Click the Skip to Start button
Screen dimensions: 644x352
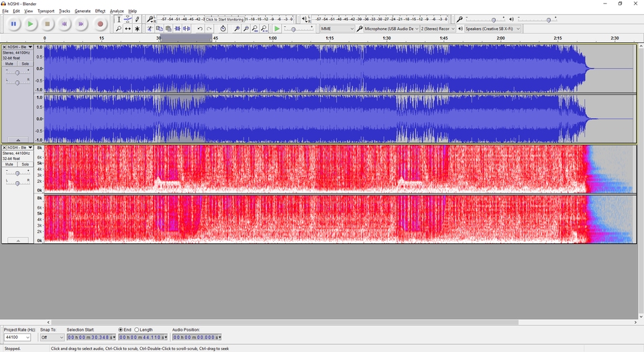pos(64,24)
